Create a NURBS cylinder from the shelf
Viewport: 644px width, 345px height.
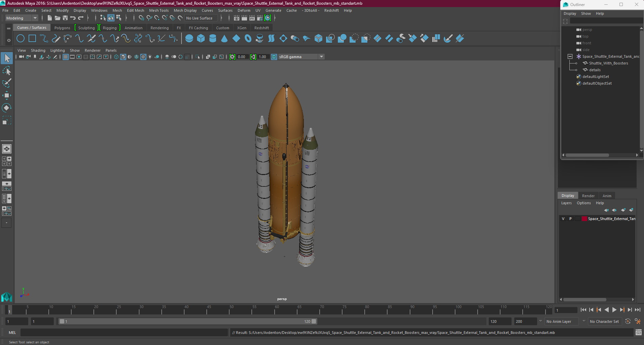tap(213, 39)
